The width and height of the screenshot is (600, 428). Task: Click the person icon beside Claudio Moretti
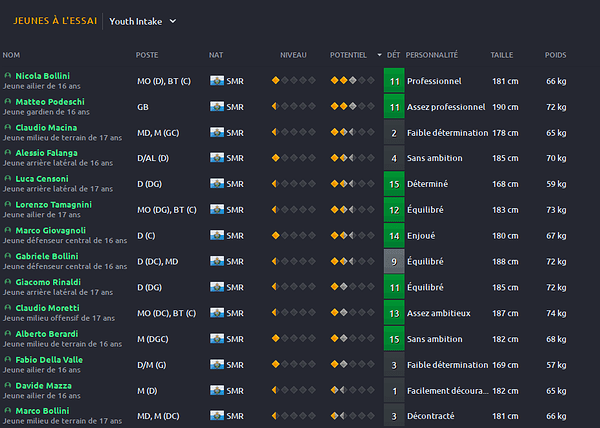click(7, 308)
